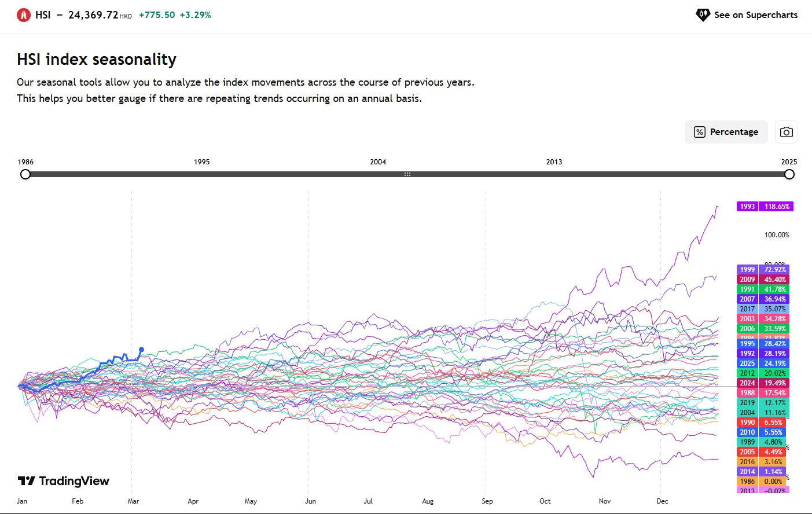
Task: Click the 2004 marker on the year slider
Action: click(377, 161)
